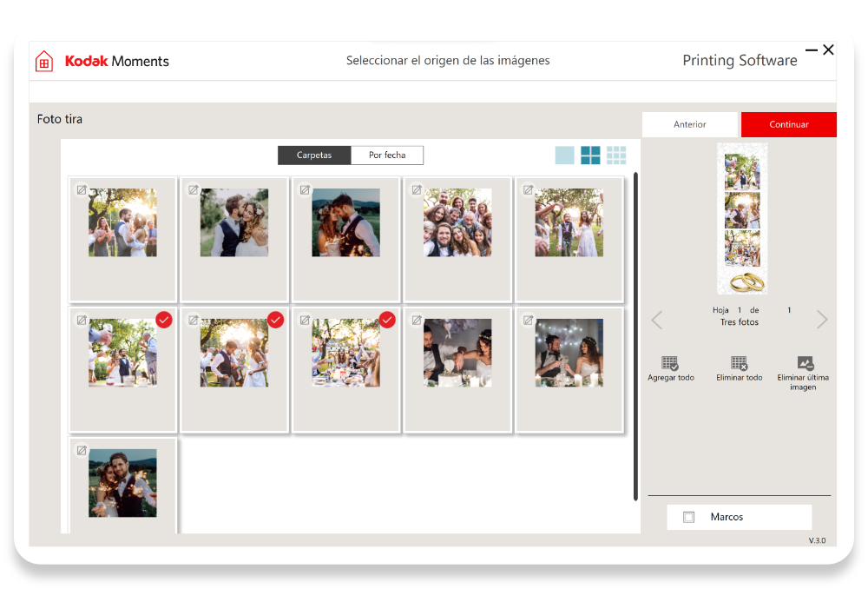
Task: Click the vertical scrollbar of photo grid
Action: pos(636,336)
